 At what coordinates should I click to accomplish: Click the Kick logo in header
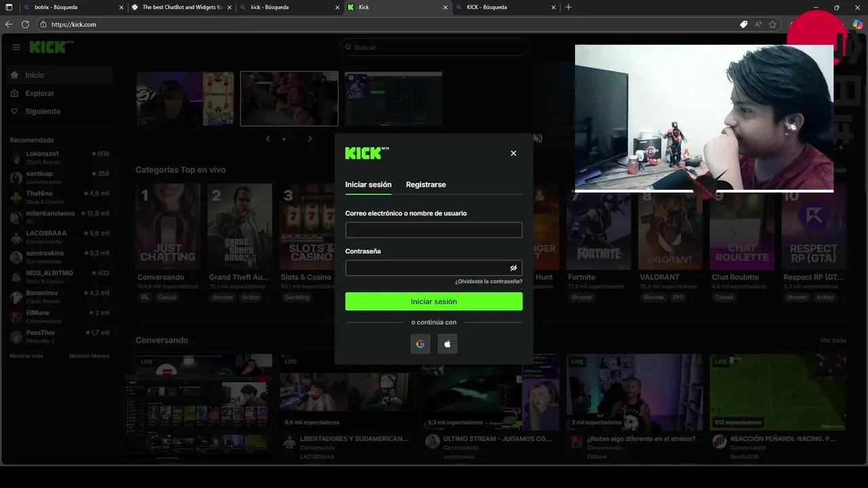tap(51, 47)
